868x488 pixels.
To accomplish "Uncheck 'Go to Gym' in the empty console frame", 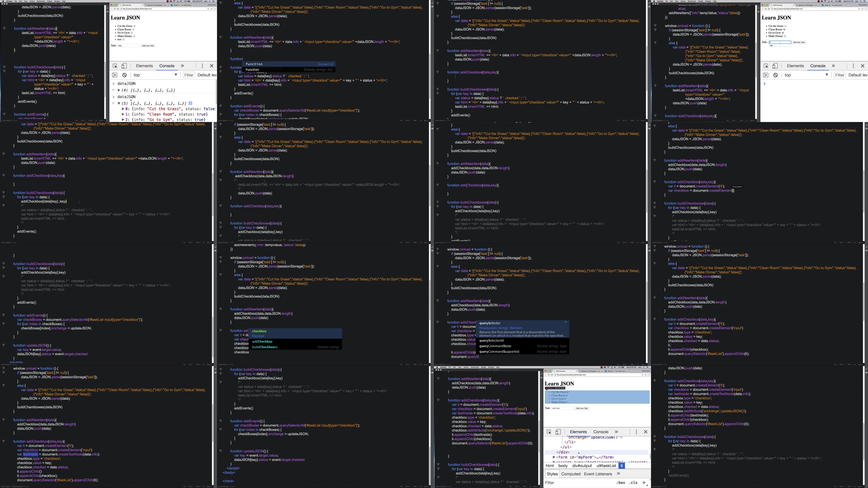I will click(783, 33).
